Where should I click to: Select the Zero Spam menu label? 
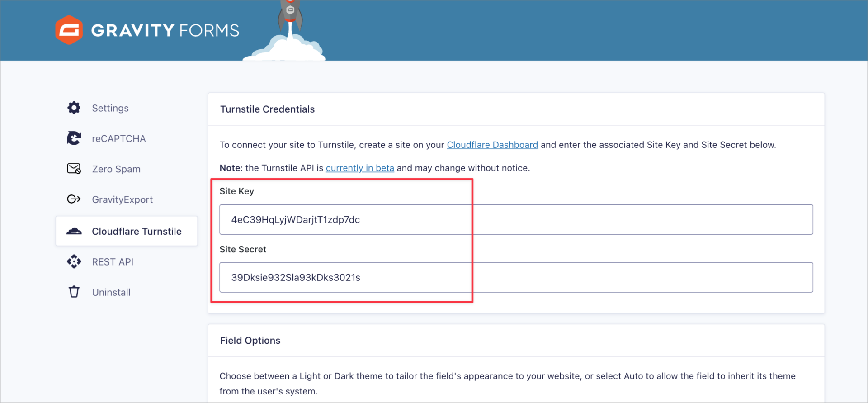tap(116, 169)
